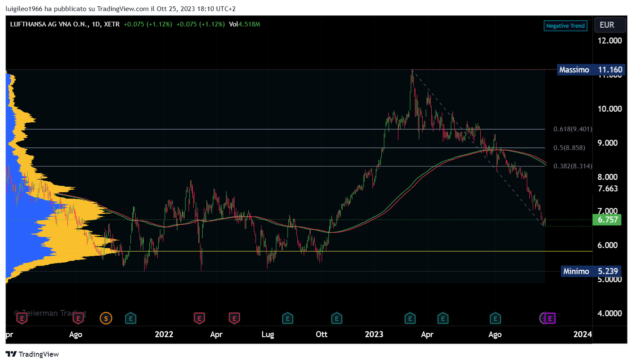Click the 10.000 price axis label
The width and height of the screenshot is (633, 364).
tap(610, 109)
